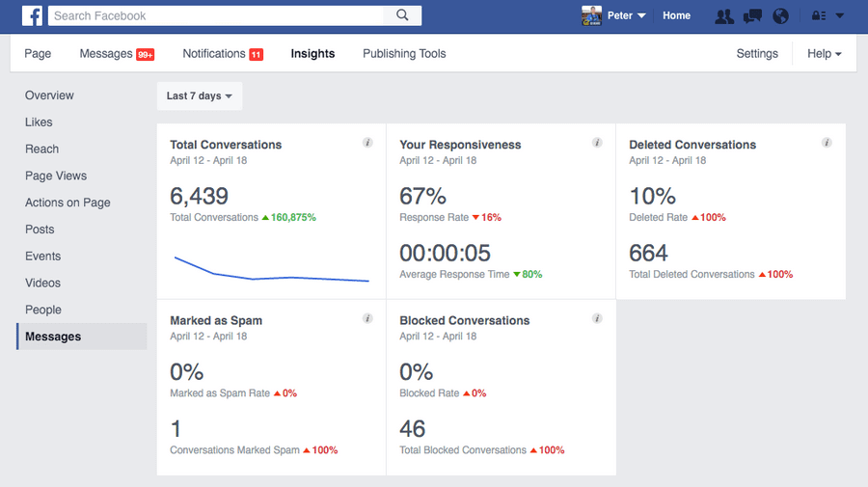Select Actions on Page in sidebar
This screenshot has height=487, width=868.
pos(68,203)
